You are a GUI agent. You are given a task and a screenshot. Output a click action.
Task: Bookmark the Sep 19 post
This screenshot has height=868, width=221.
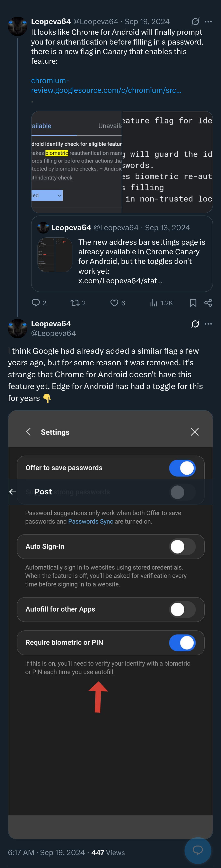click(x=193, y=303)
